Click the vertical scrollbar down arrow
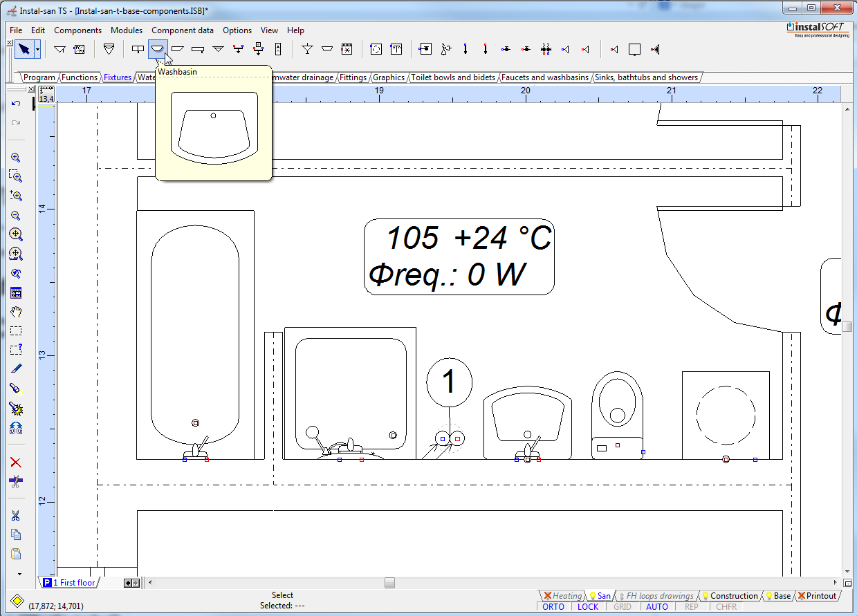Viewport: 857px width, 616px height. (847, 571)
